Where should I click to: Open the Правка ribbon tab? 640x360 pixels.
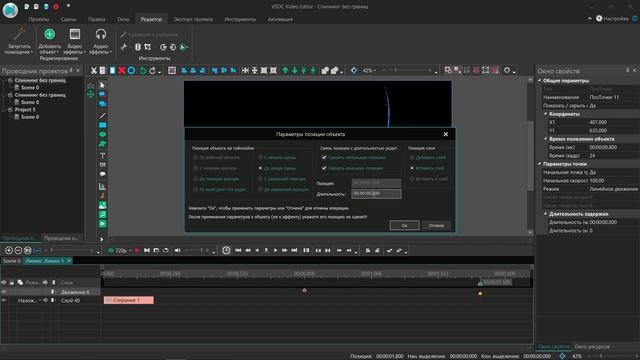[97, 19]
